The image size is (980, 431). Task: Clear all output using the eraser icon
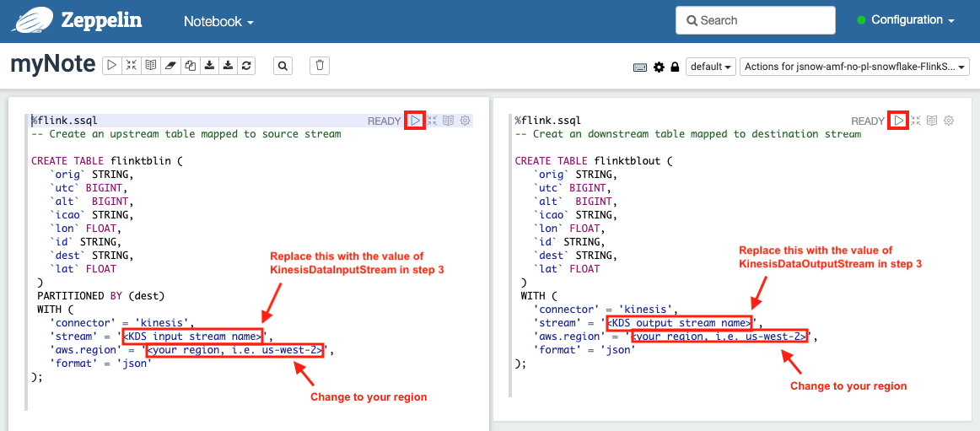click(x=170, y=66)
